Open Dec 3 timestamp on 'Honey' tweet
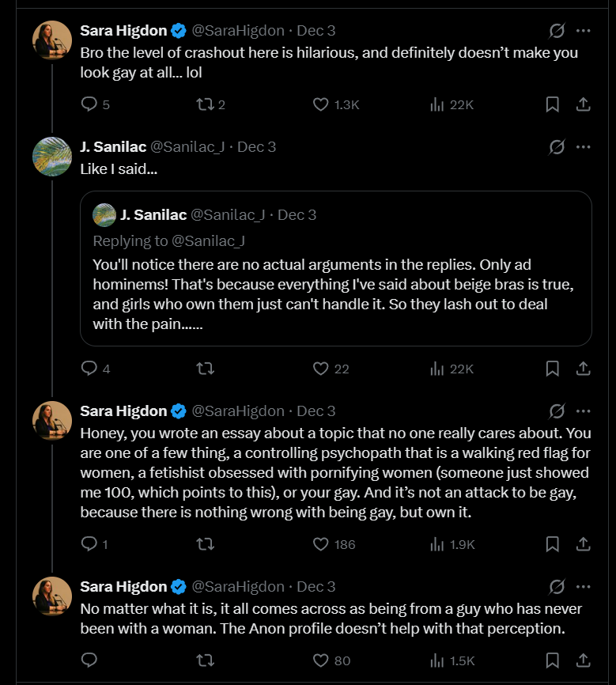The width and height of the screenshot is (616, 685). (316, 411)
